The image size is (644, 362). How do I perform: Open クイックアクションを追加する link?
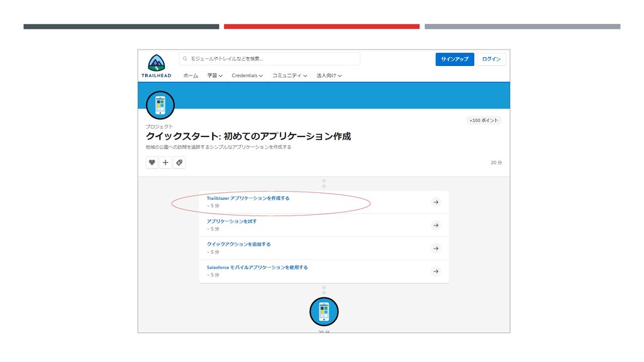point(238,244)
